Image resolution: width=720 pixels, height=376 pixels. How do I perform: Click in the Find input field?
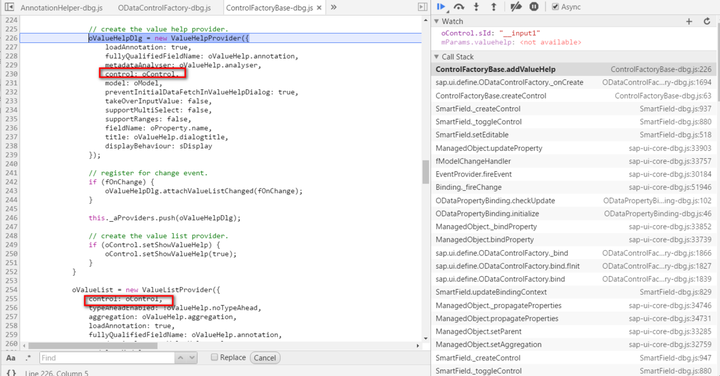pos(107,358)
